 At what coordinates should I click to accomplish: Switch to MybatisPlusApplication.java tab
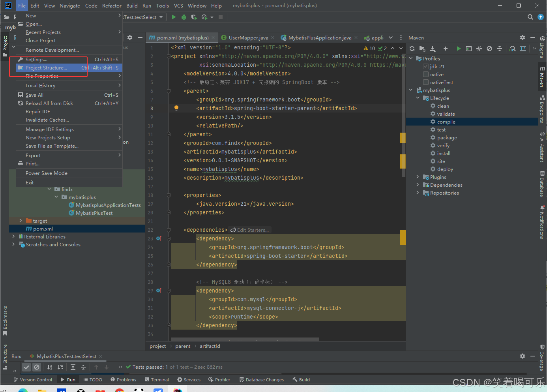[319, 38]
